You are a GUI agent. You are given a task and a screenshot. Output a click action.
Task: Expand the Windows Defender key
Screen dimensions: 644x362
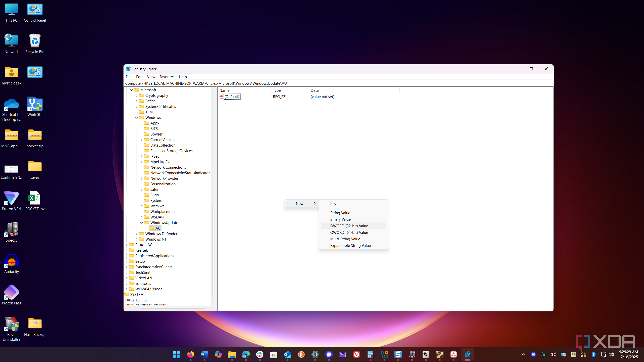point(137,234)
